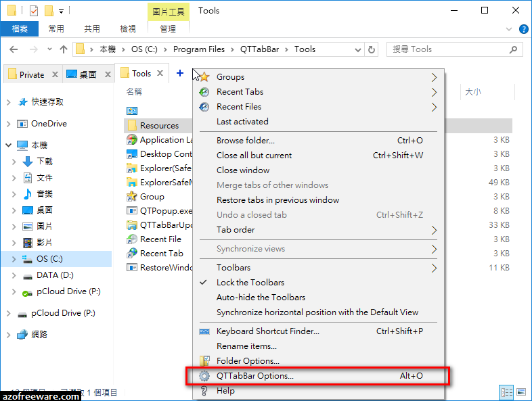
Task: Open the 管理 ribbon tab
Action: tap(168, 29)
